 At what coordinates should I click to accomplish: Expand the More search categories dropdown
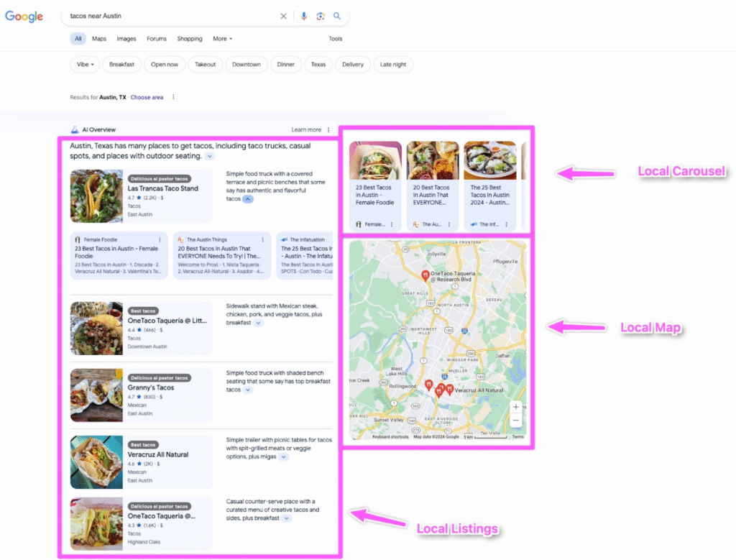click(x=222, y=38)
